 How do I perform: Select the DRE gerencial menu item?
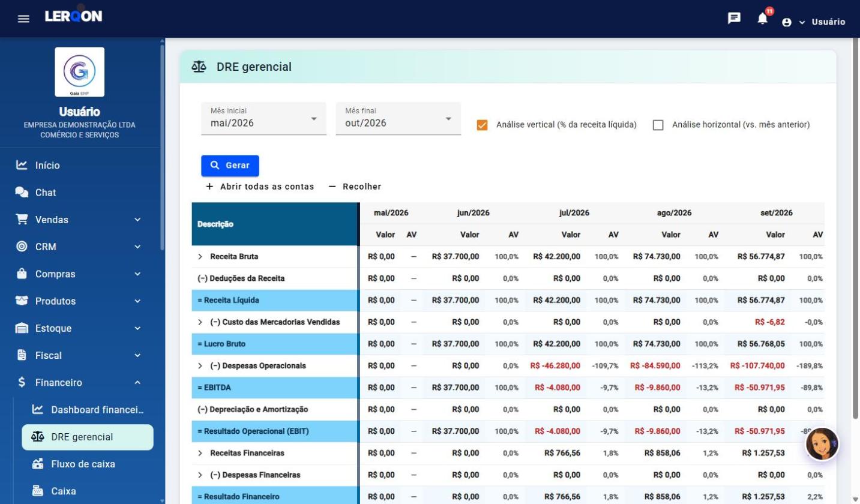[88, 437]
